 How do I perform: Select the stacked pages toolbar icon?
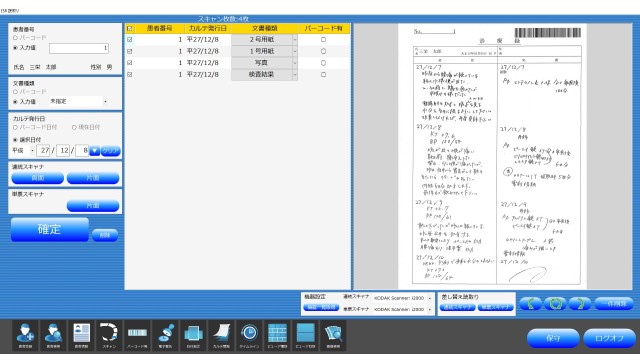[193, 336]
